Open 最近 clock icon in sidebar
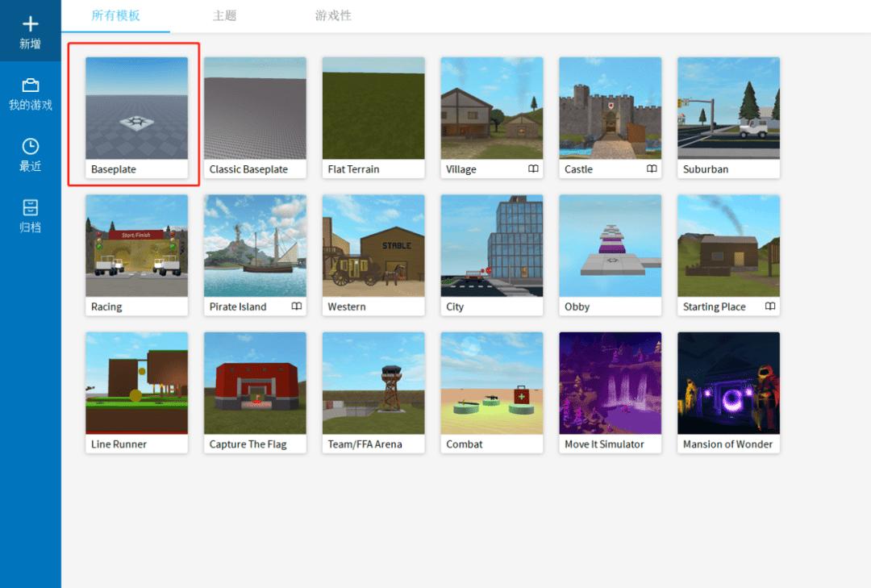Viewport: 871px width, 588px height. [30, 146]
